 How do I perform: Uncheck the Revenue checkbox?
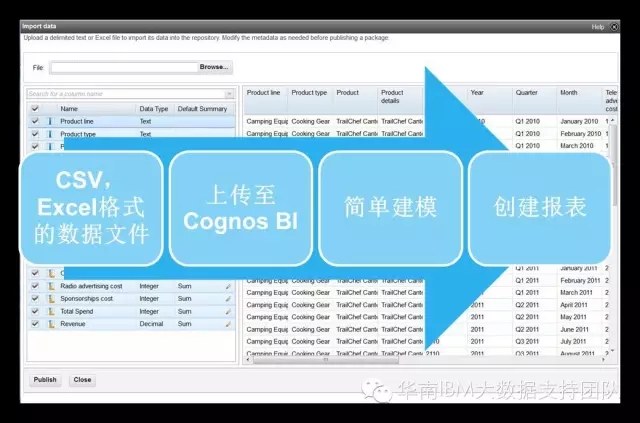click(x=35, y=324)
